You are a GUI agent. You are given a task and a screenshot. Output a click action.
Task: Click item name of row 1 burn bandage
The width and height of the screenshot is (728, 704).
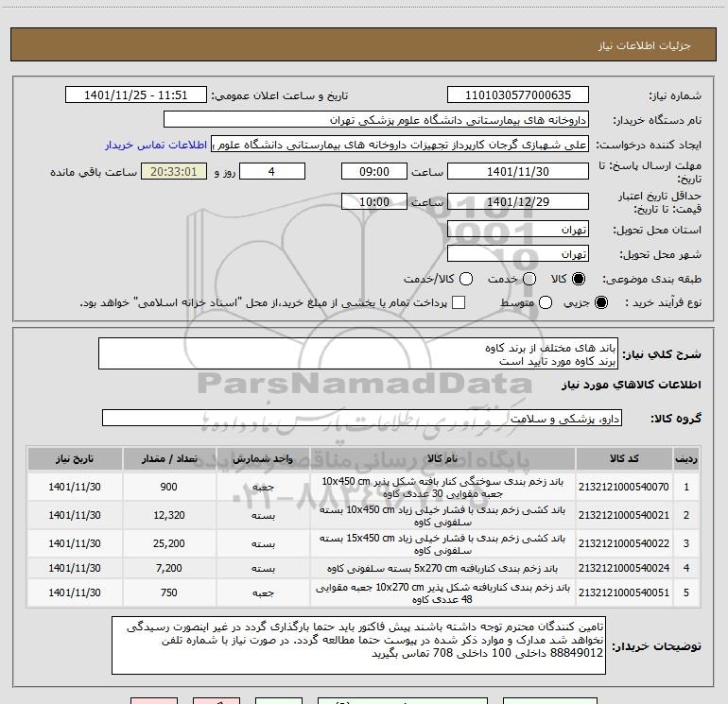click(442, 488)
